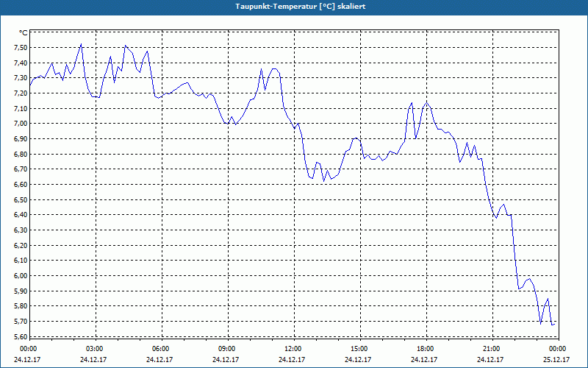Click the 24.12.17 date under 12:00

click(x=292, y=359)
